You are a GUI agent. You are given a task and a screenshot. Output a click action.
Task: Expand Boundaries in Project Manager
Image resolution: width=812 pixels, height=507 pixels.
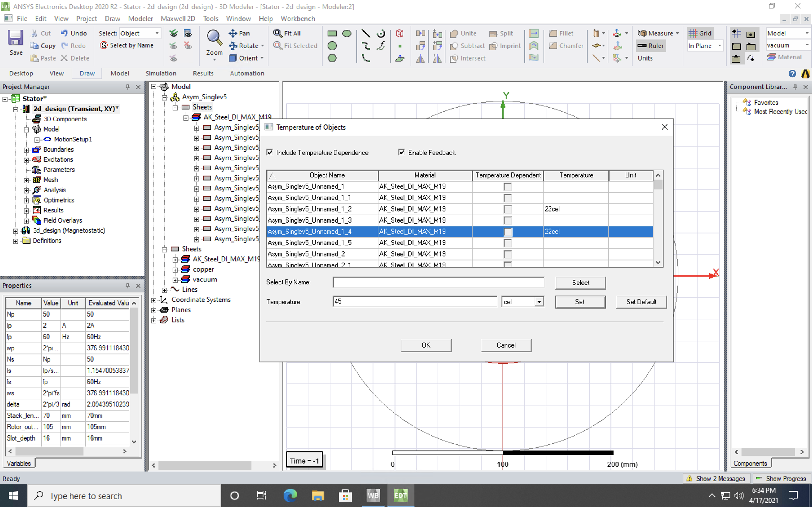pyautogui.click(x=26, y=150)
